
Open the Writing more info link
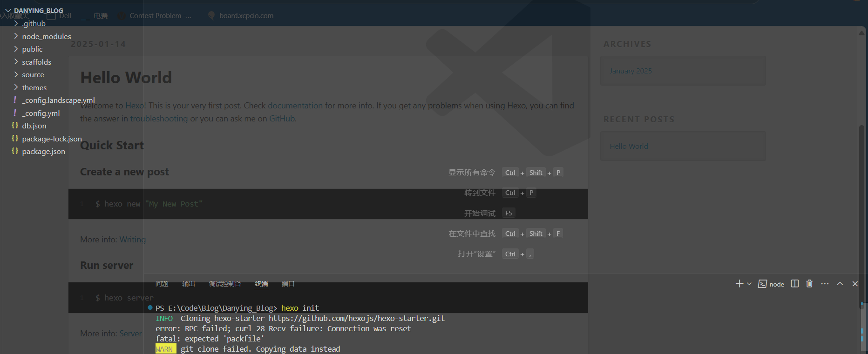click(132, 240)
